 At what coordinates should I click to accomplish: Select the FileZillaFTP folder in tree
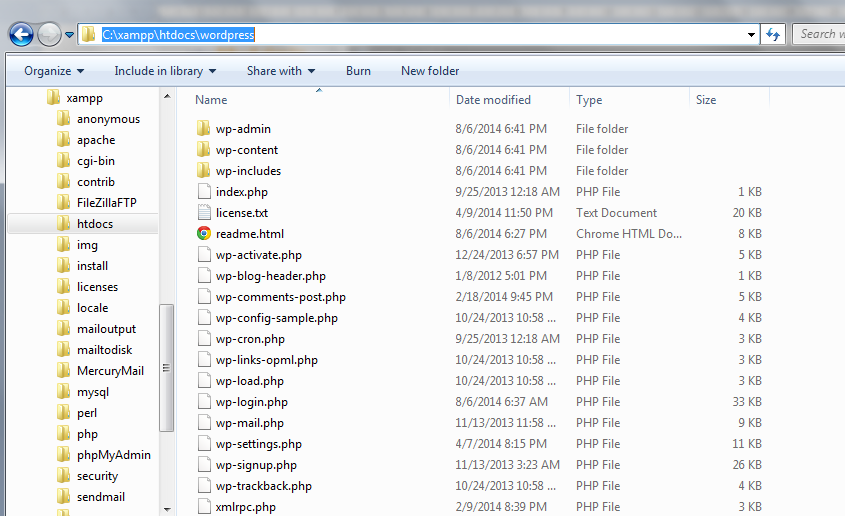point(107,203)
